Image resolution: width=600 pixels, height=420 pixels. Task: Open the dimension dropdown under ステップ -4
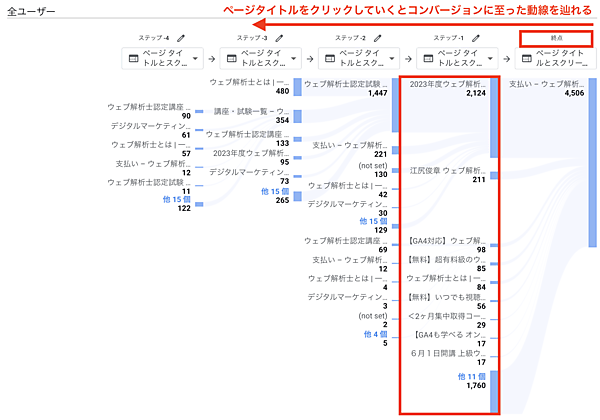pyautogui.click(x=162, y=58)
